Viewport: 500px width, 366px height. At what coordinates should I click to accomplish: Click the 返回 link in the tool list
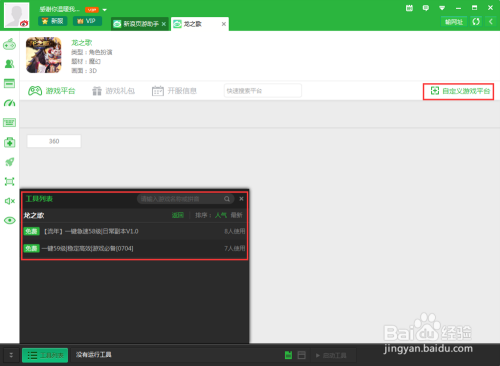click(x=178, y=215)
